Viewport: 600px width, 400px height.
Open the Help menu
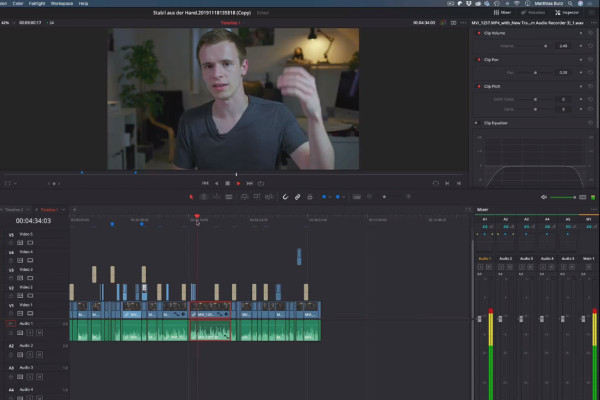(x=83, y=3)
